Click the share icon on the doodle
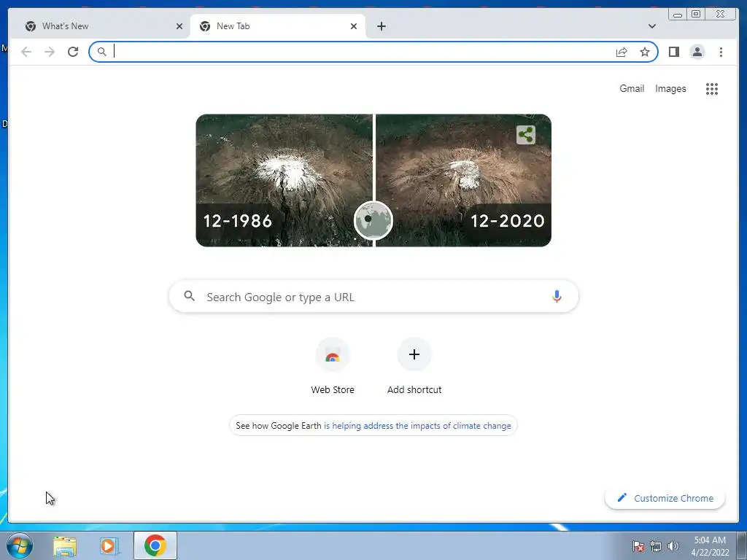Screen dimensions: 747x560 (x=525, y=135)
